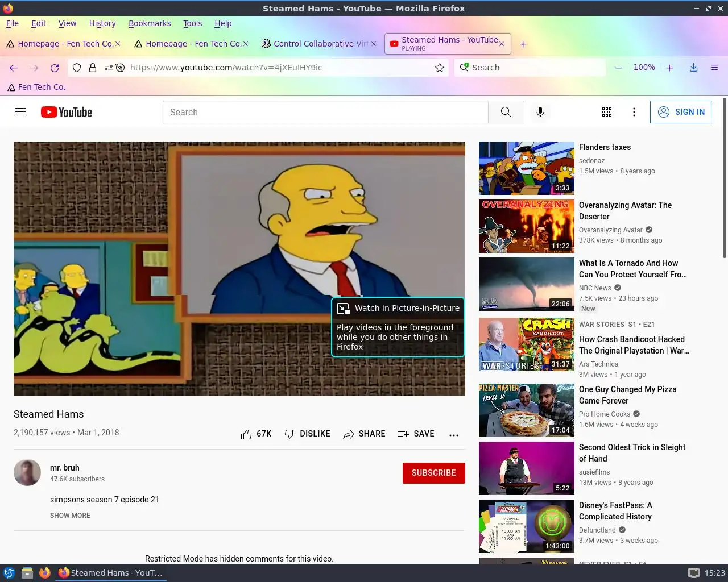Open the YouTube guide hamburger menu
Viewport: 728px width, 582px height.
pos(20,112)
